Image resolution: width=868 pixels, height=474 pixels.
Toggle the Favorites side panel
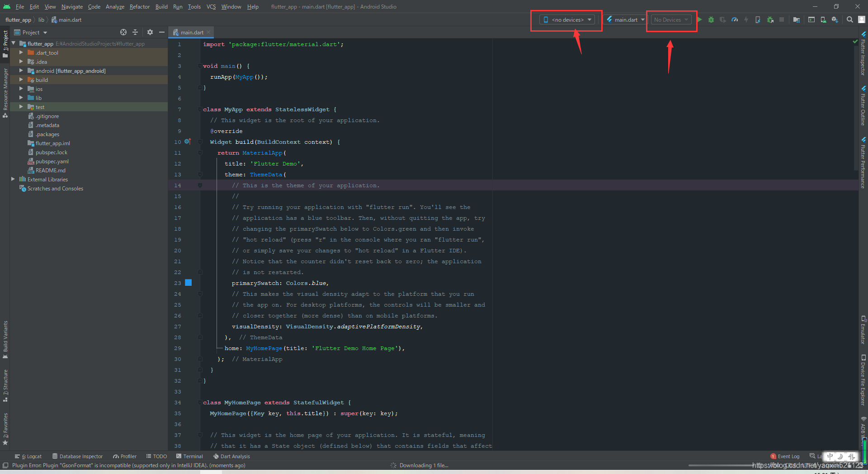tap(5, 429)
